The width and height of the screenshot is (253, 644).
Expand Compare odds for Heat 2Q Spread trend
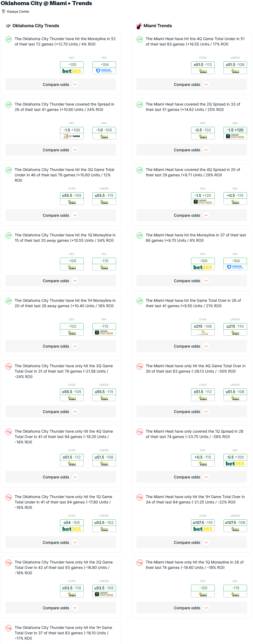pos(192,150)
